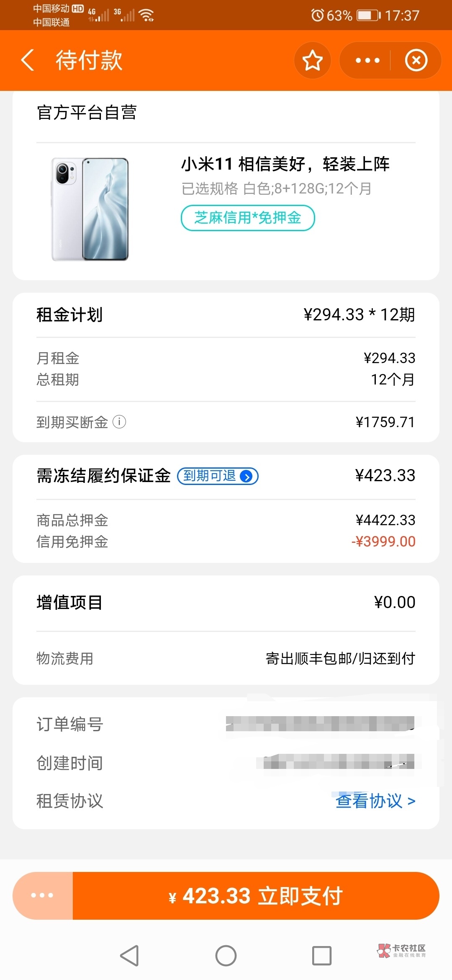Tap the 芝麻信用*免押金 tag

(248, 218)
